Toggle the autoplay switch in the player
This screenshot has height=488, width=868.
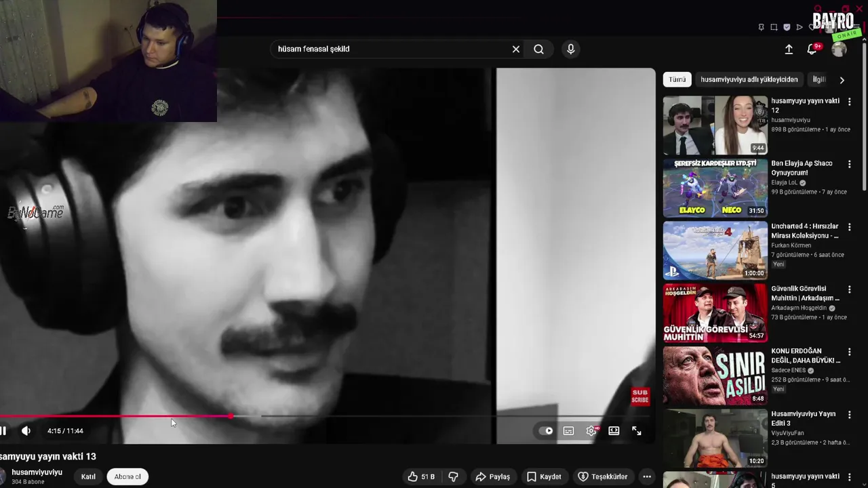click(546, 430)
